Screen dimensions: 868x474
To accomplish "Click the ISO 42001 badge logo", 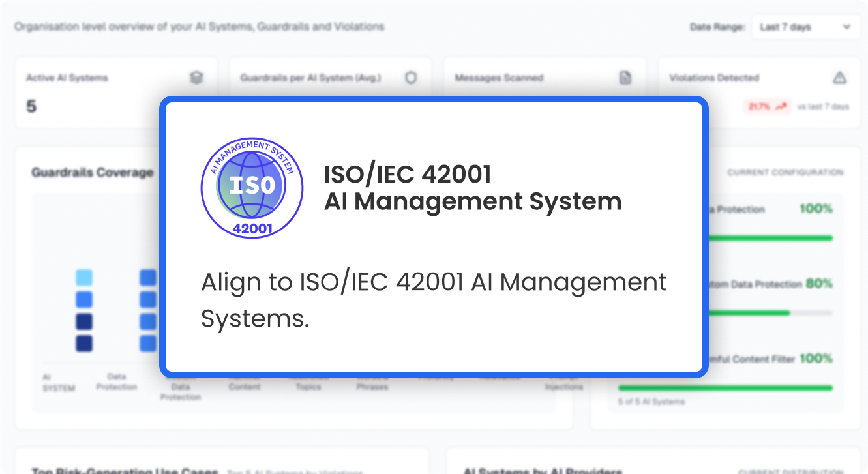I will click(252, 187).
